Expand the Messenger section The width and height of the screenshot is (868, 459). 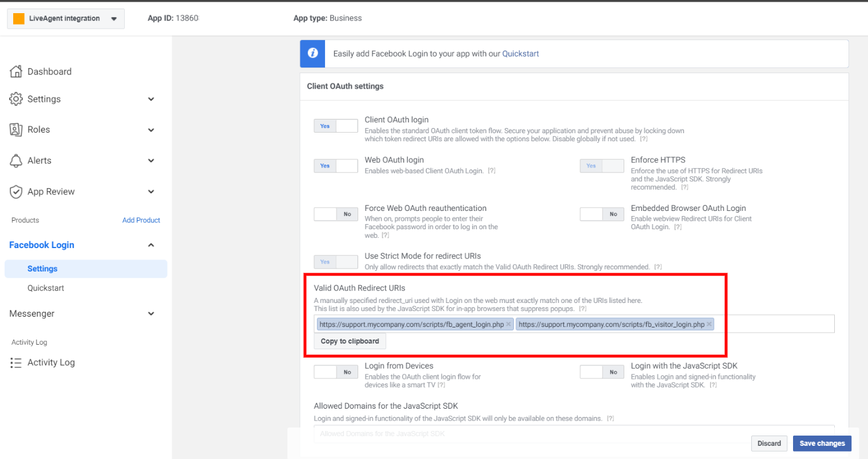(x=151, y=313)
